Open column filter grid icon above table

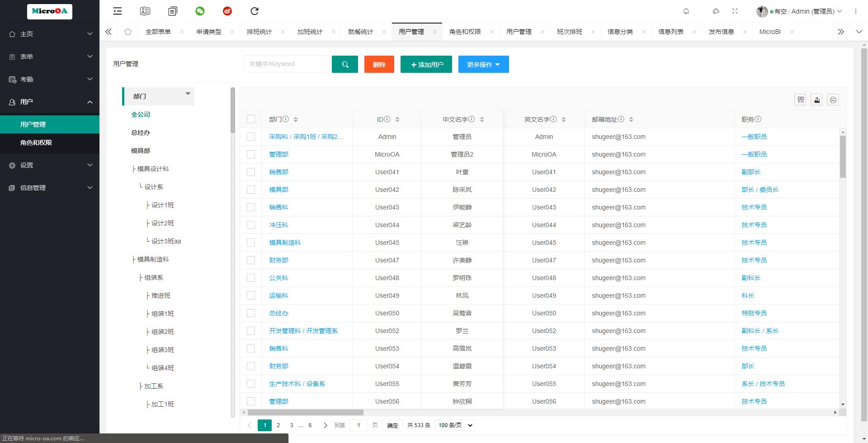pyautogui.click(x=800, y=100)
